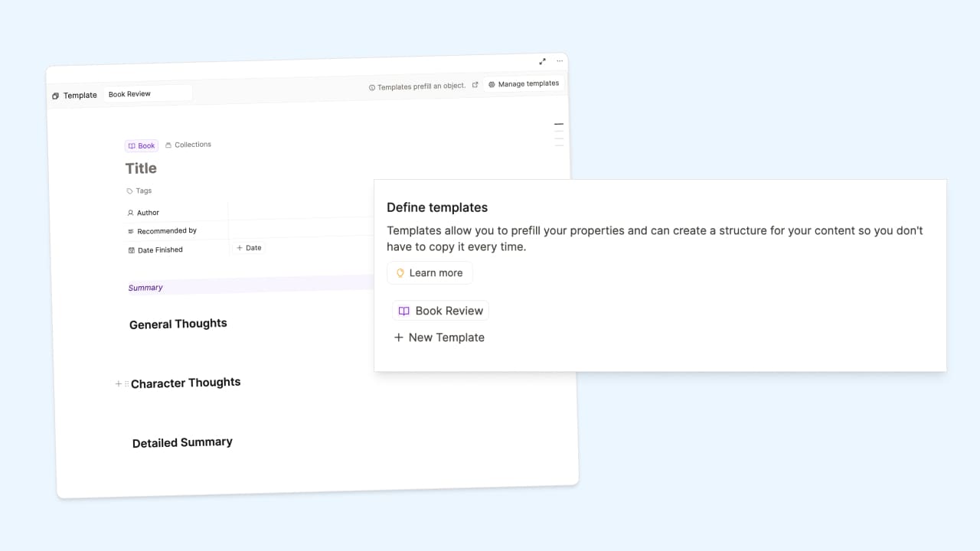980x551 pixels.
Task: Open the three-dot more options menu
Action: (560, 61)
